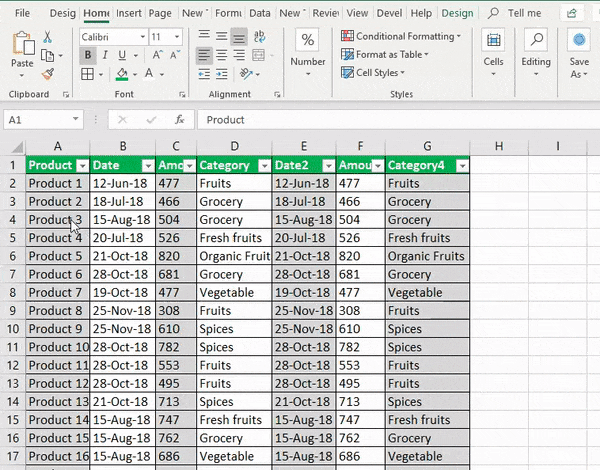
Task: Open the File menu tab
Action: (22, 13)
